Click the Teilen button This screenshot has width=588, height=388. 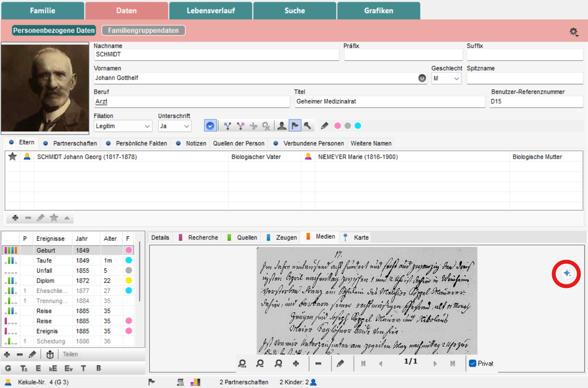click(70, 354)
